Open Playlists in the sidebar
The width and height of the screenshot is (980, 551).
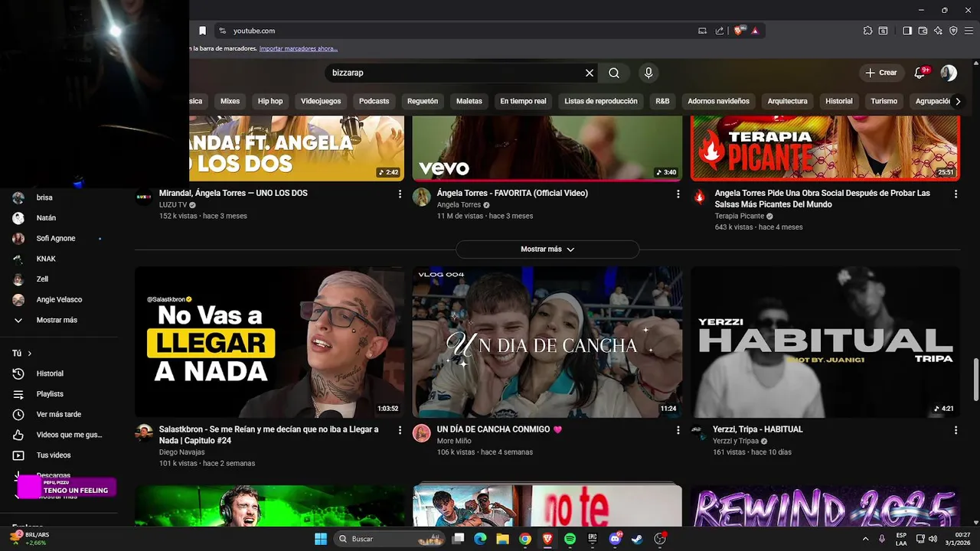(50, 394)
